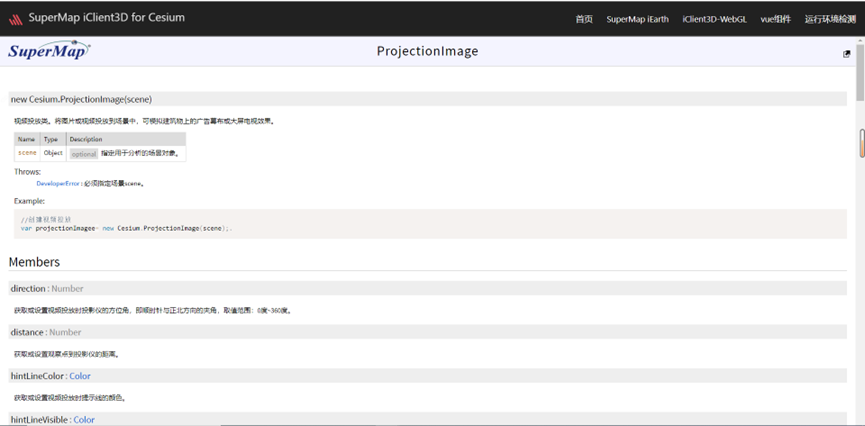The width and height of the screenshot is (865, 426).
Task: Click the orange scroll handle at right edge
Action: click(862, 143)
